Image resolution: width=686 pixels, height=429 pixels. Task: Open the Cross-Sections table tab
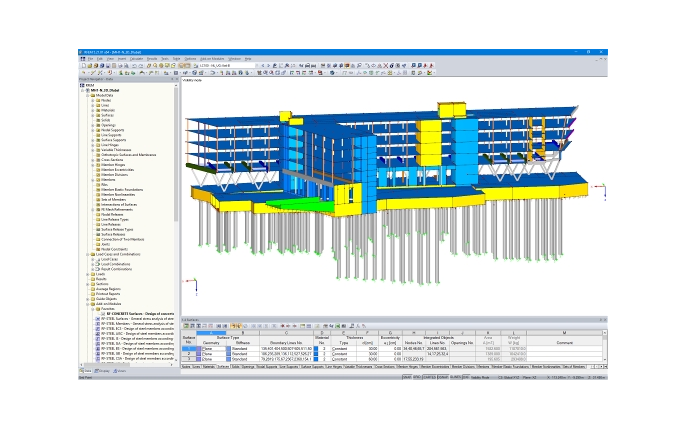point(385,366)
